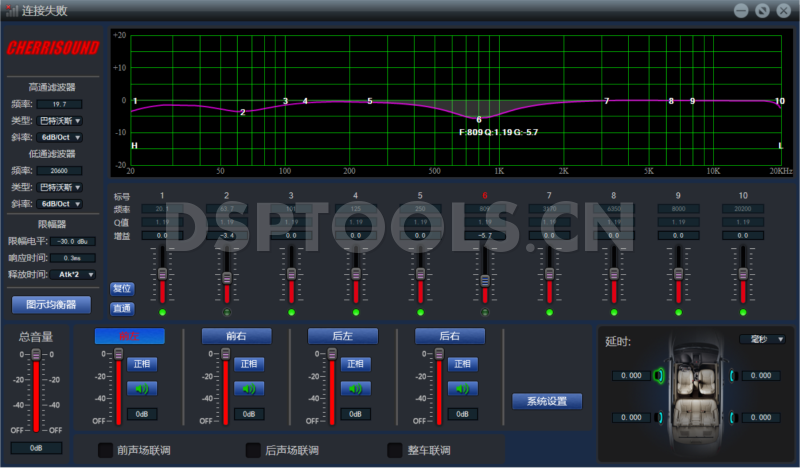Open the delay unit dropdown above the car

point(761,339)
